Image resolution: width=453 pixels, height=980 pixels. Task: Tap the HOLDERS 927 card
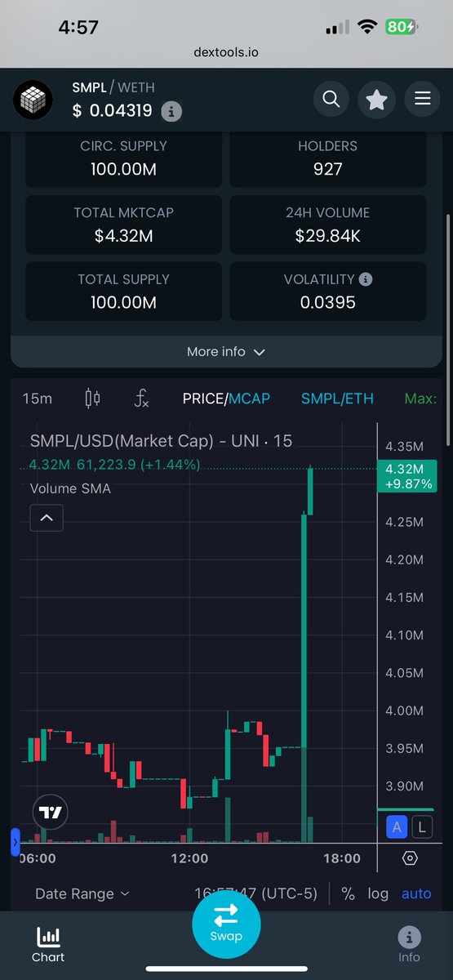pos(328,158)
